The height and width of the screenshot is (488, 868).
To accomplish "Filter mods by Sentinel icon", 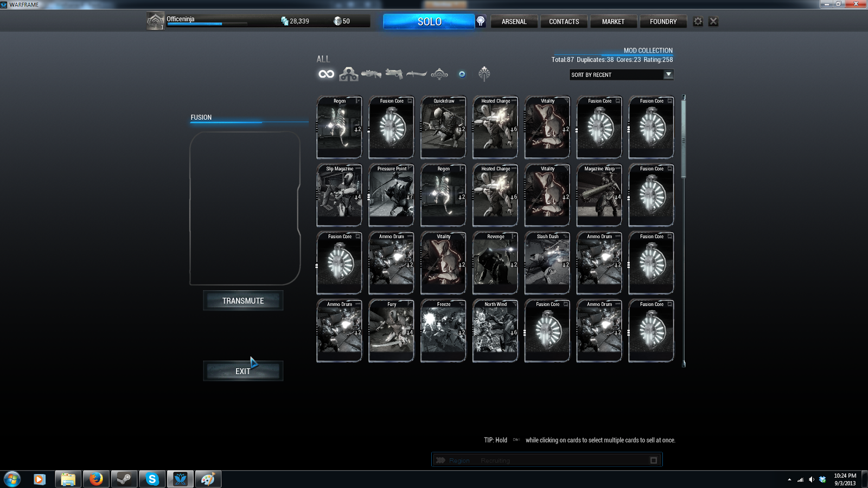I will click(439, 74).
